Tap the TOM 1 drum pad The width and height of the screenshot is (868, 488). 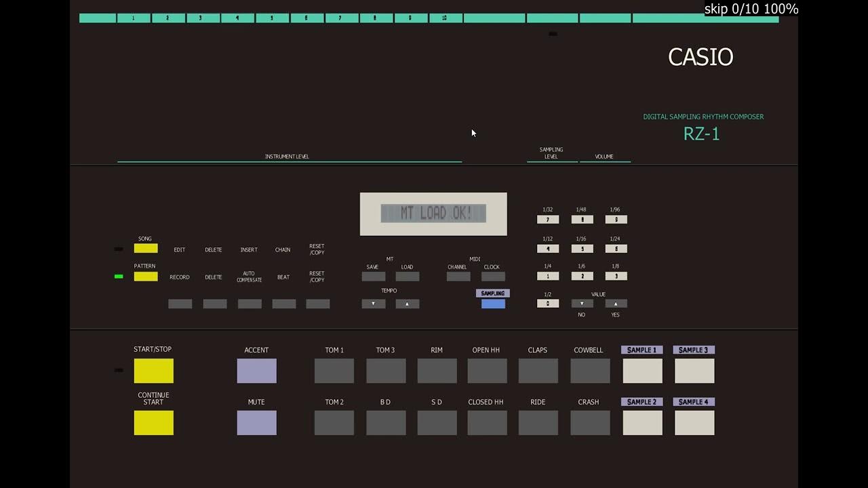tap(334, 371)
